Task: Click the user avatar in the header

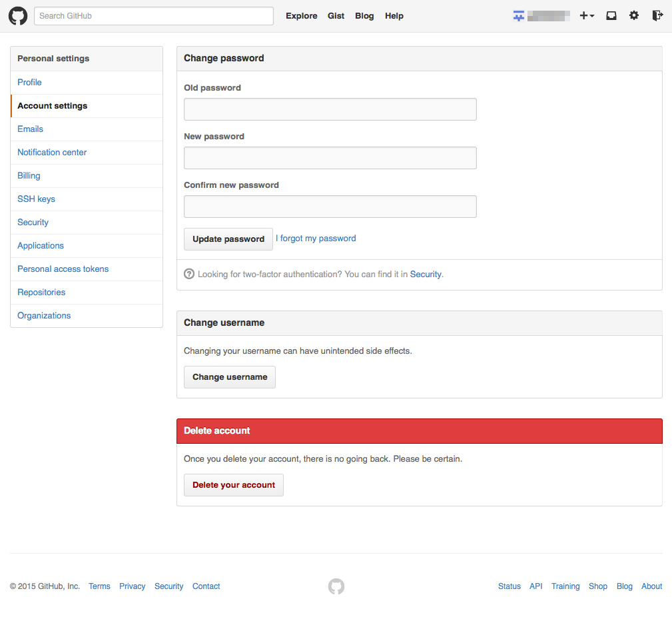Action: 519,16
